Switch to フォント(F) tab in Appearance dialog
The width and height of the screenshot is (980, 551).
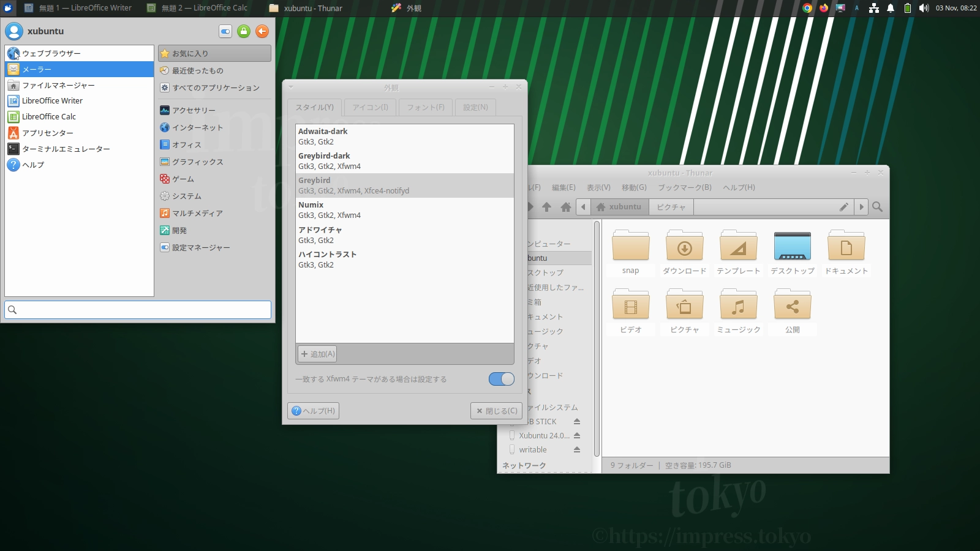tap(426, 107)
